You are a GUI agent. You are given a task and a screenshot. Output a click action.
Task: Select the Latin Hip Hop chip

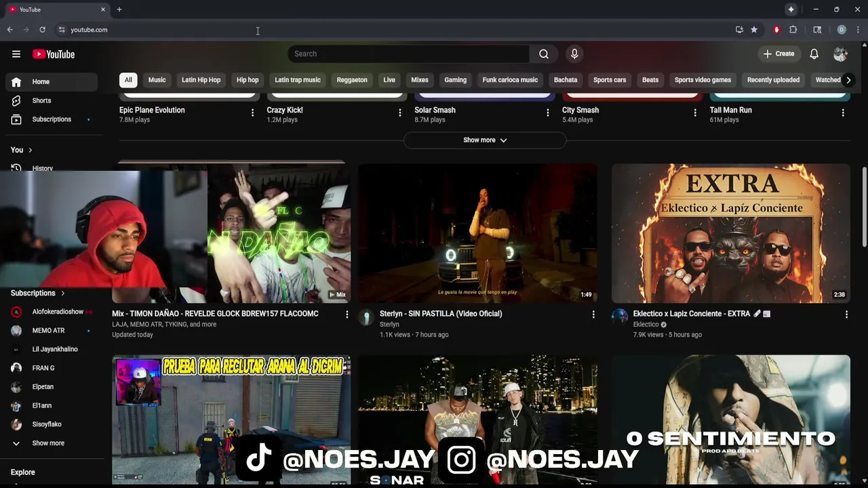201,80
